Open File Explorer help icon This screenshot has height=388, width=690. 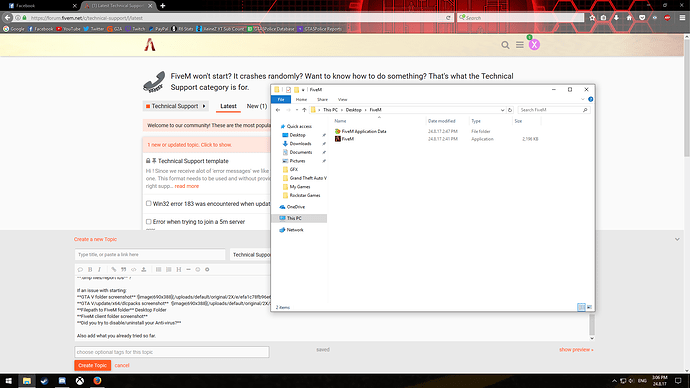591,99
